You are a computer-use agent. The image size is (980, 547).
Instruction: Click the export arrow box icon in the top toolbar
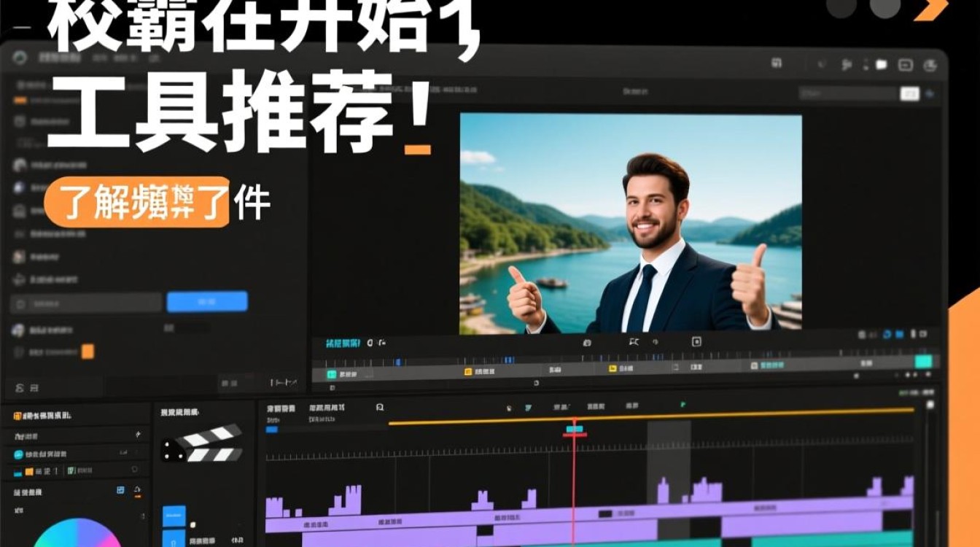[x=905, y=65]
